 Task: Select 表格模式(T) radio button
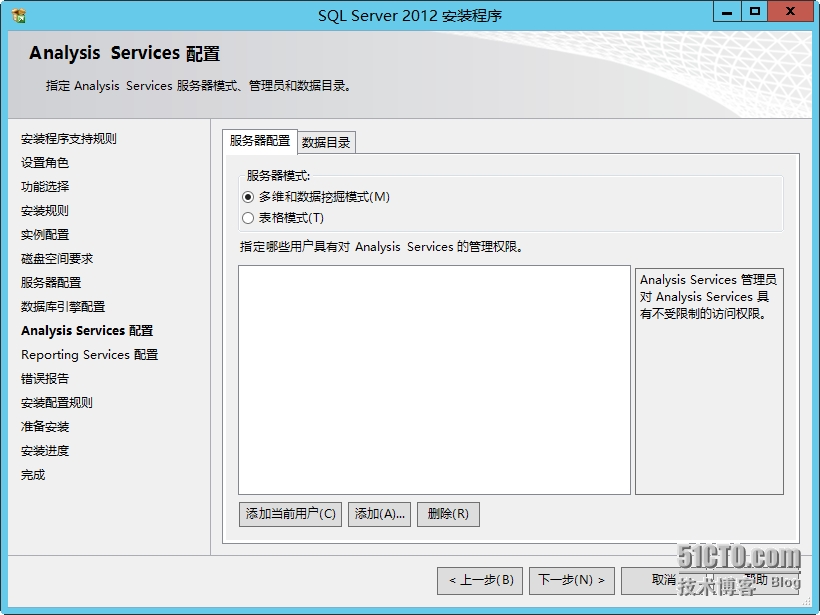click(248, 218)
